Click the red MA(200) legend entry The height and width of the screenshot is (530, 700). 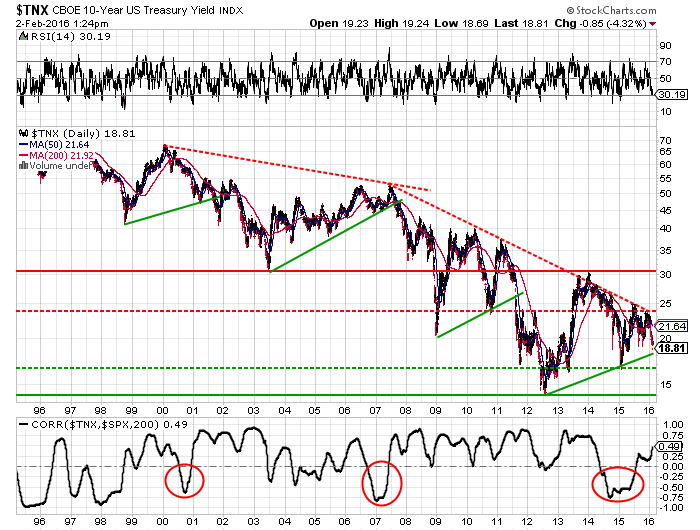coord(54,155)
